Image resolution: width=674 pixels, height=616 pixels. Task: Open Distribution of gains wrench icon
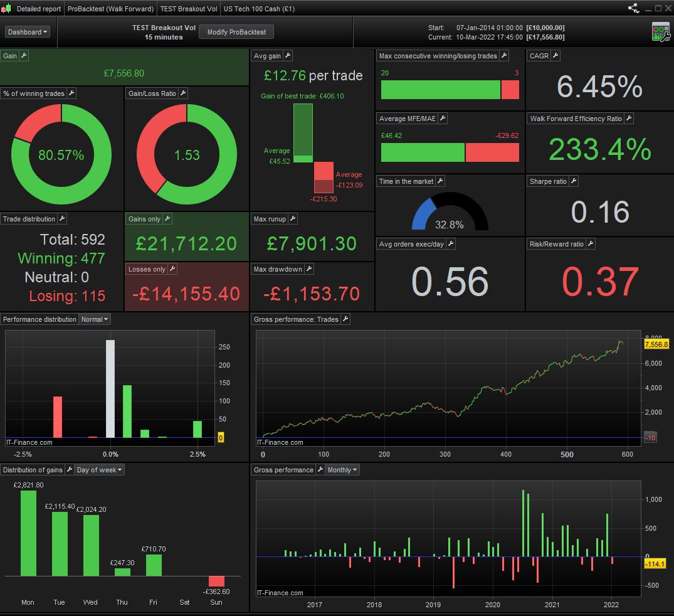pyautogui.click(x=69, y=470)
